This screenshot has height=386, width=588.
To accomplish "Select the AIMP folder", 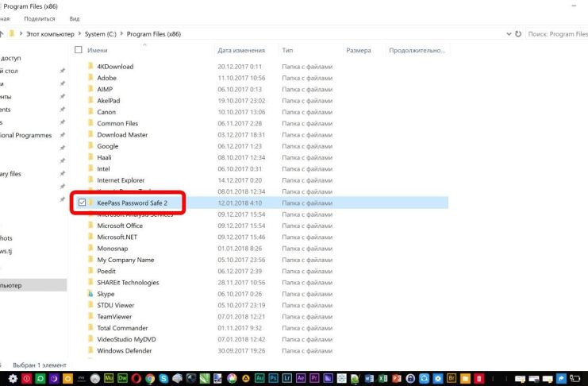I will [x=105, y=89].
